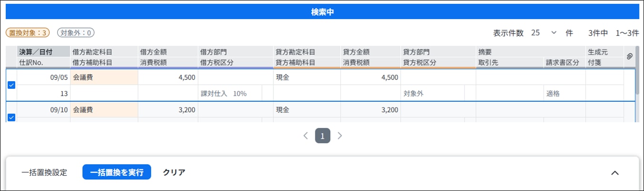Click the paperclip attachment column icon

(x=629, y=56)
